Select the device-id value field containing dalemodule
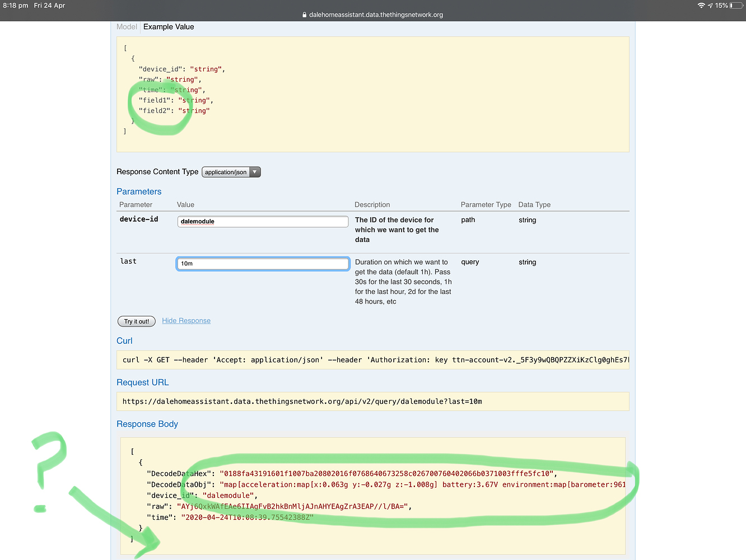Screen dimensions: 746x560 coord(262,221)
